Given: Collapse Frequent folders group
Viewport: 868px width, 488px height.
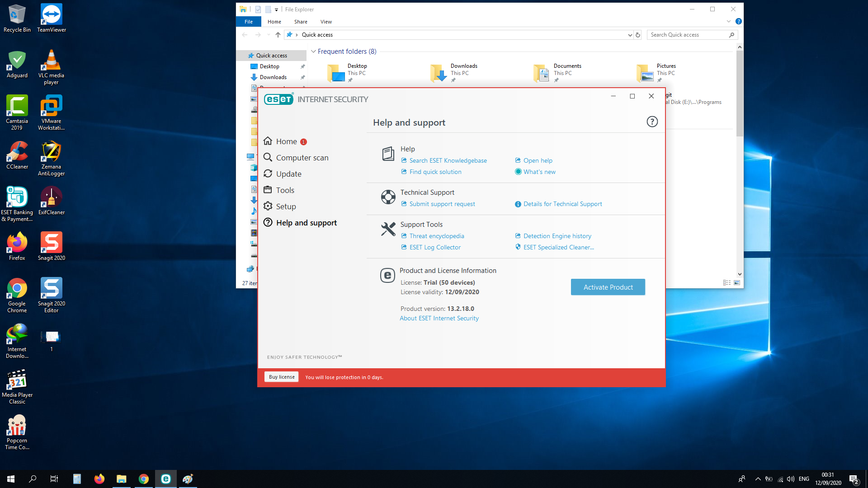Looking at the screenshot, I should (313, 52).
